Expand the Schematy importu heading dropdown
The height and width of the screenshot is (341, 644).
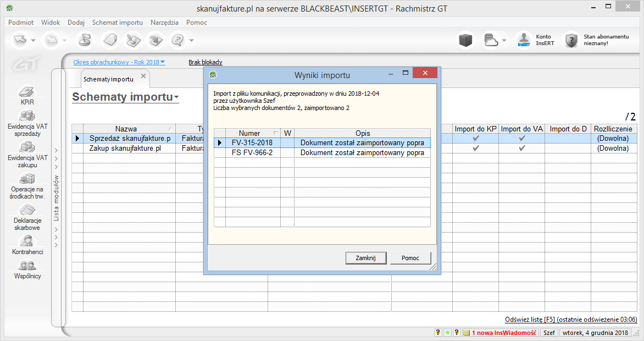[176, 98]
